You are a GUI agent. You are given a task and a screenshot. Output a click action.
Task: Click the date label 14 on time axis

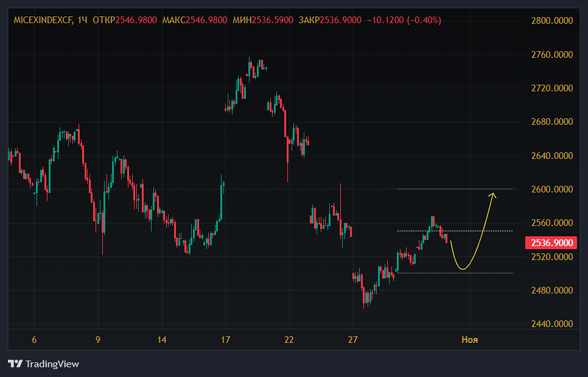162,340
